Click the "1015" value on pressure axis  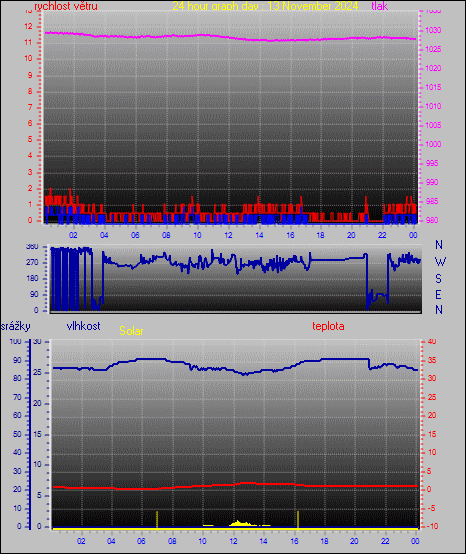click(x=433, y=87)
